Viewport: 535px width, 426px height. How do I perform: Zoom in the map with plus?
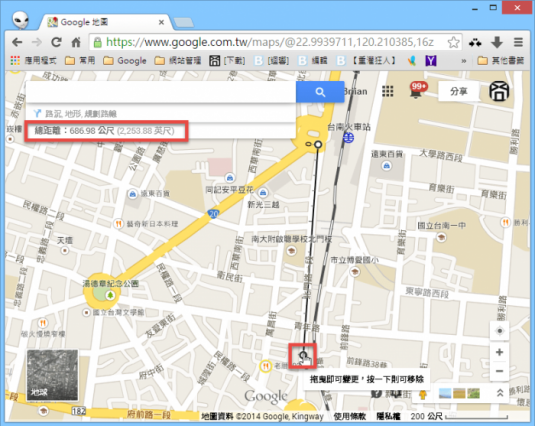tap(500, 352)
